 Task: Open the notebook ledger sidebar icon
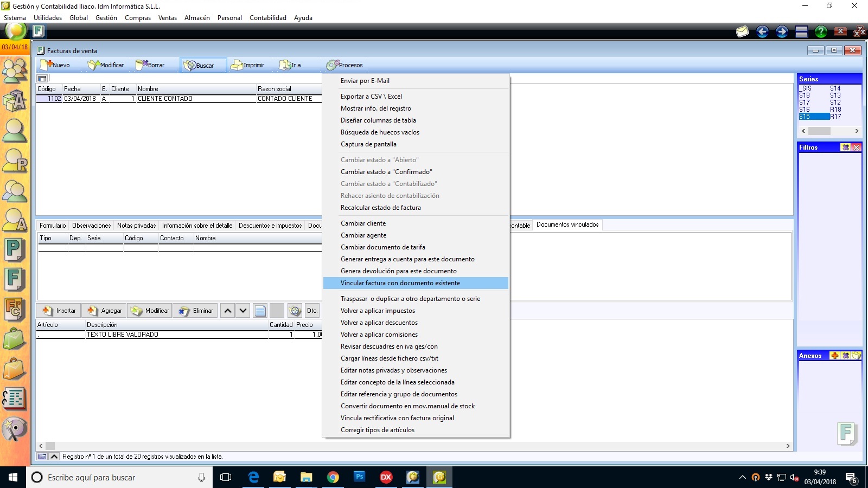click(x=15, y=400)
